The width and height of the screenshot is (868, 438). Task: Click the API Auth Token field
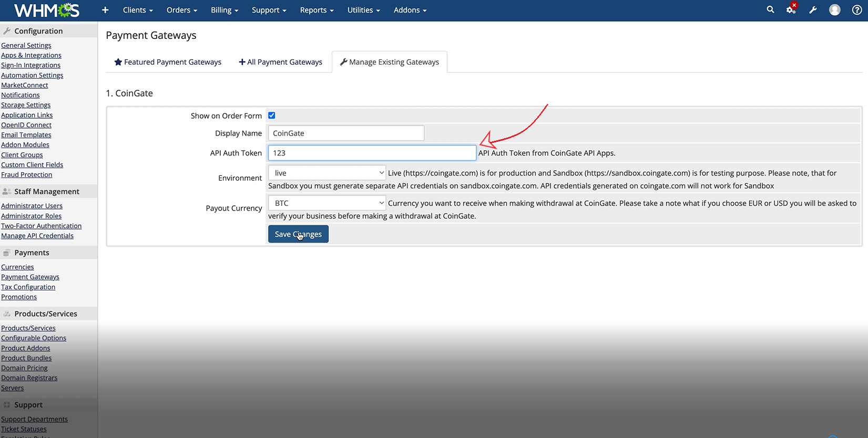point(372,153)
